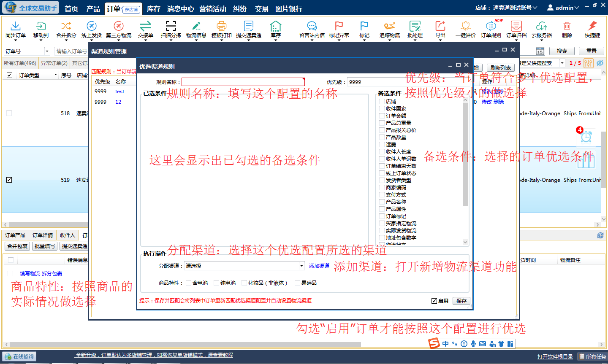Click the 批量填写 batch fill button

(x=45, y=246)
